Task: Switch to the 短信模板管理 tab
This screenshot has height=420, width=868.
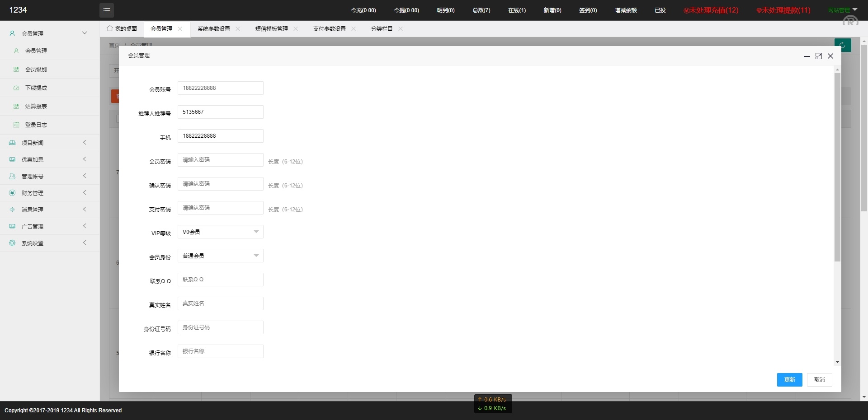Action: [x=271, y=29]
